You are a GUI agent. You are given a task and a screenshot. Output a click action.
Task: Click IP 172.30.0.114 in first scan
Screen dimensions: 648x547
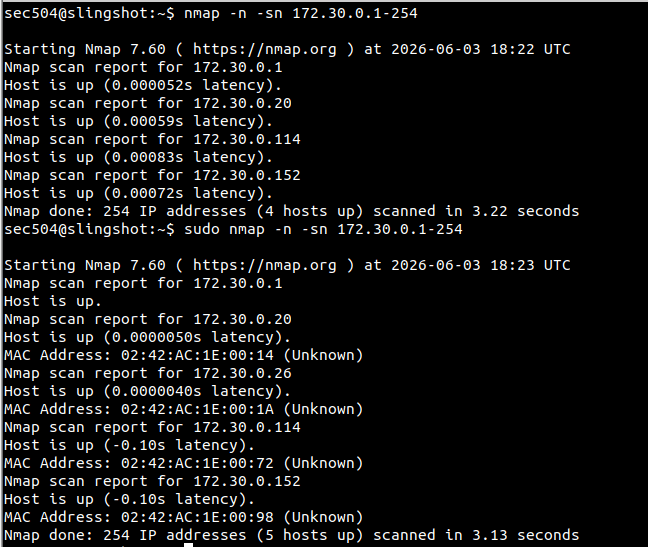coord(247,140)
